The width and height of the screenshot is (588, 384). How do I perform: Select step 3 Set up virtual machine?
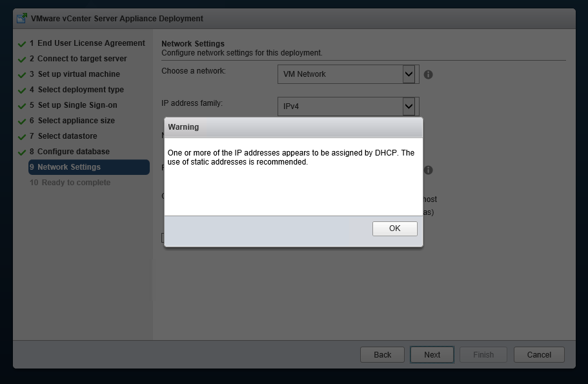pos(75,74)
